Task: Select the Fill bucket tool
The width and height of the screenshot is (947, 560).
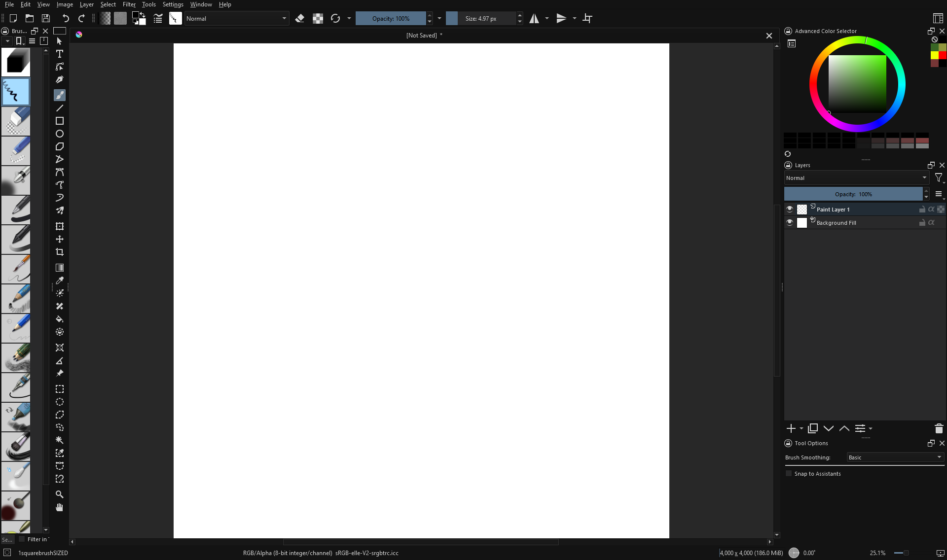Action: pos(60,319)
